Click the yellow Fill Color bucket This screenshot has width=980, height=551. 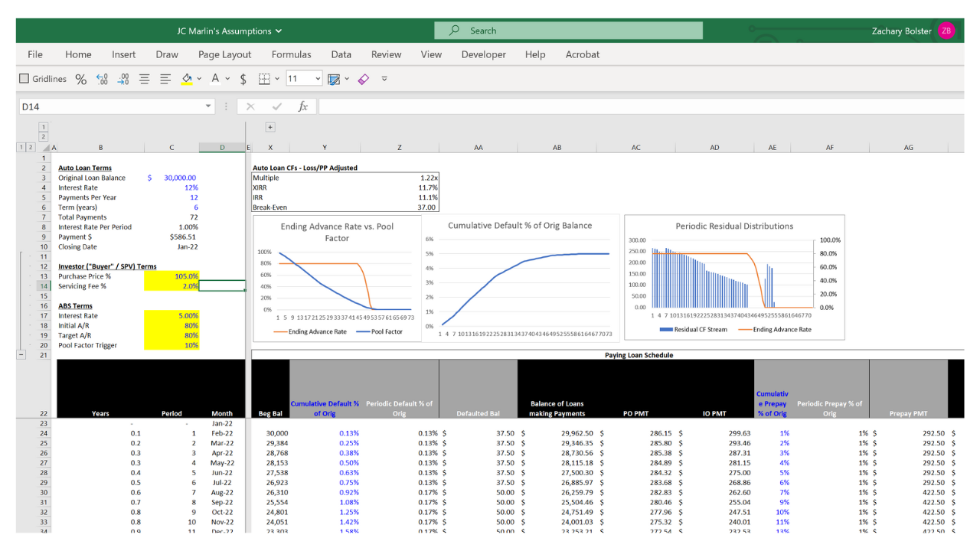point(186,79)
